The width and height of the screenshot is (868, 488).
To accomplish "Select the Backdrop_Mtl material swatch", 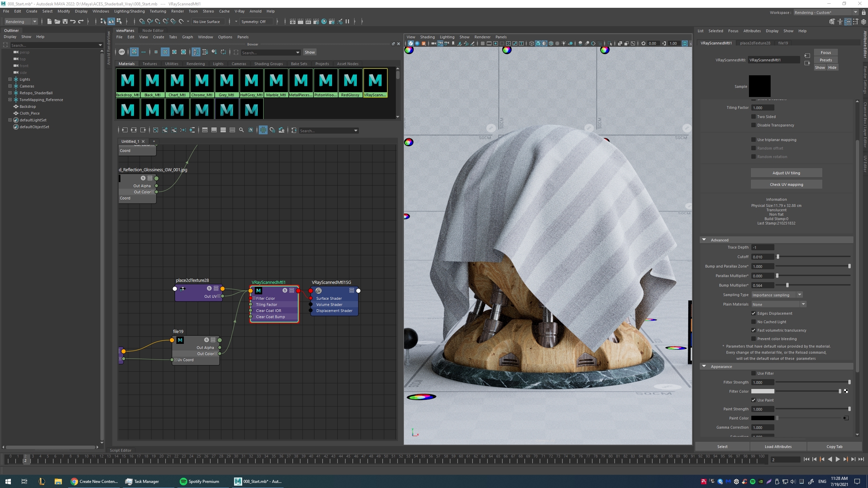I will 128,83.
